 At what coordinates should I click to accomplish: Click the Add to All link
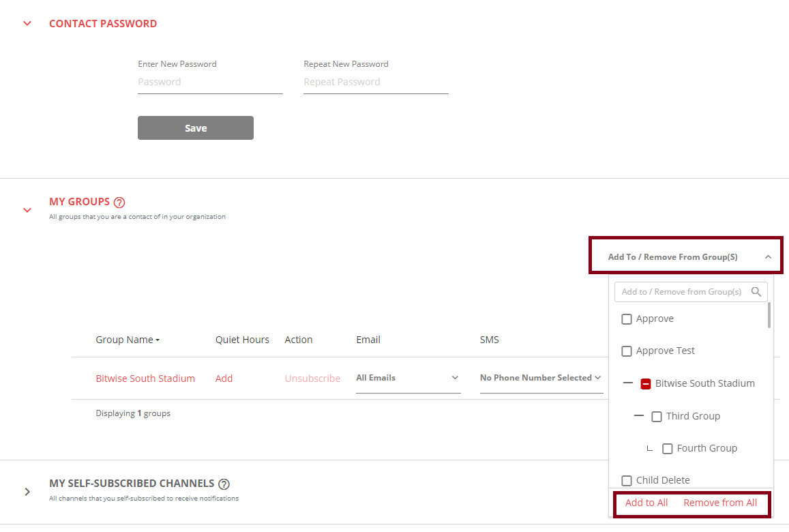tap(646, 503)
